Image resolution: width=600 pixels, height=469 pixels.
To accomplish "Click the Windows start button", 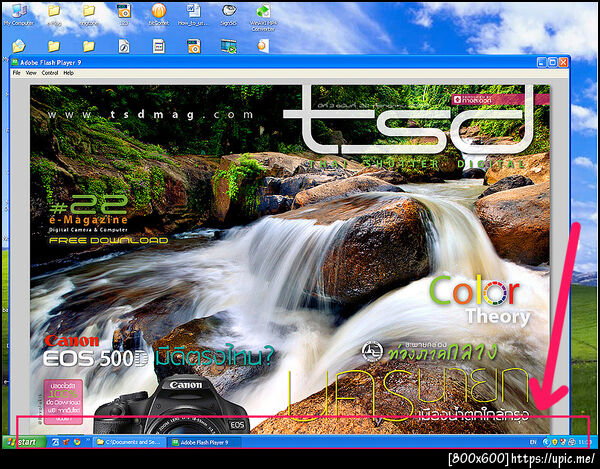I will [24, 442].
